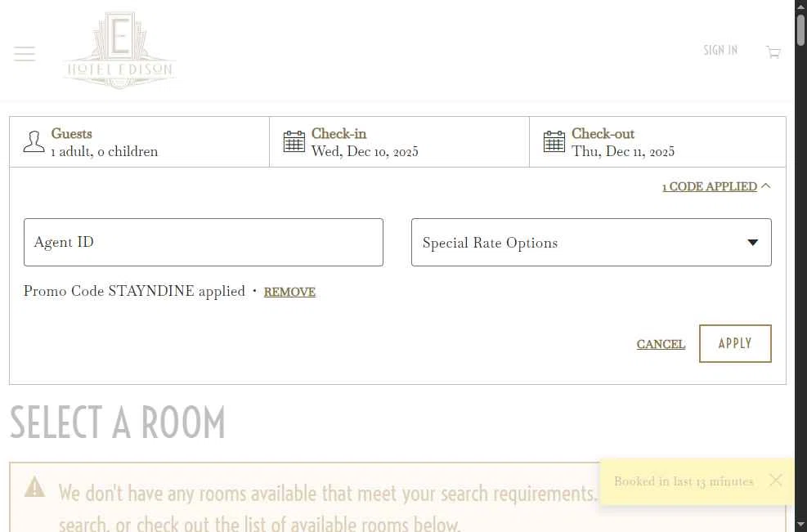
Task: Click the check-in calendar icon
Action: click(294, 141)
